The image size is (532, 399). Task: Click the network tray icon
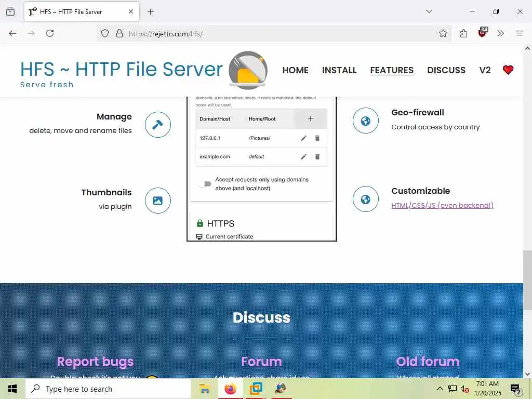coord(453,389)
